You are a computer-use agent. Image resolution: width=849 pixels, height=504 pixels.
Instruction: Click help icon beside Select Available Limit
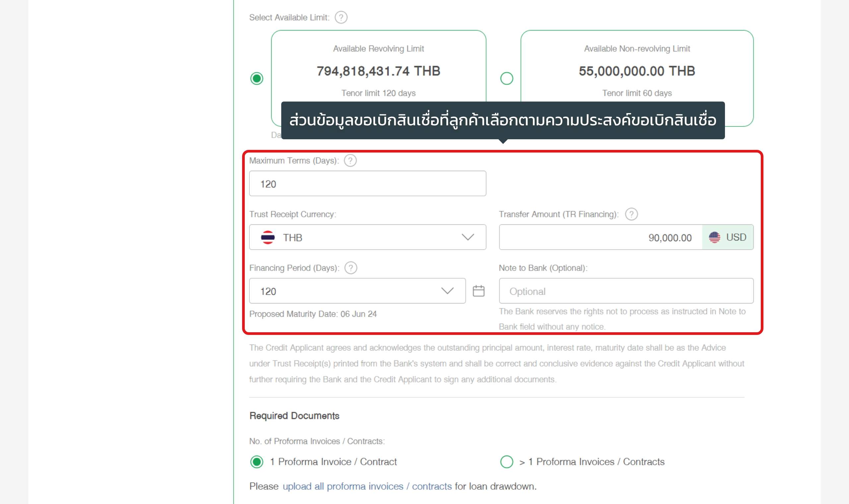tap(341, 17)
